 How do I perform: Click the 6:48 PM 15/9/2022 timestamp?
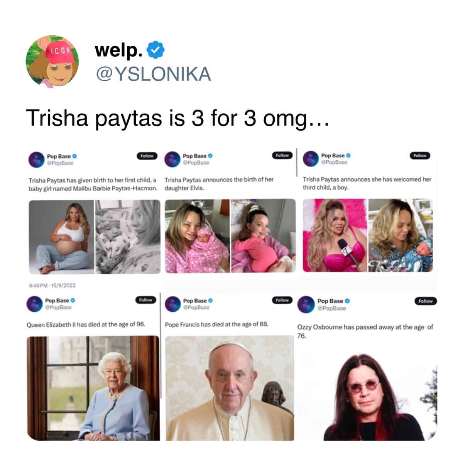coord(52,286)
